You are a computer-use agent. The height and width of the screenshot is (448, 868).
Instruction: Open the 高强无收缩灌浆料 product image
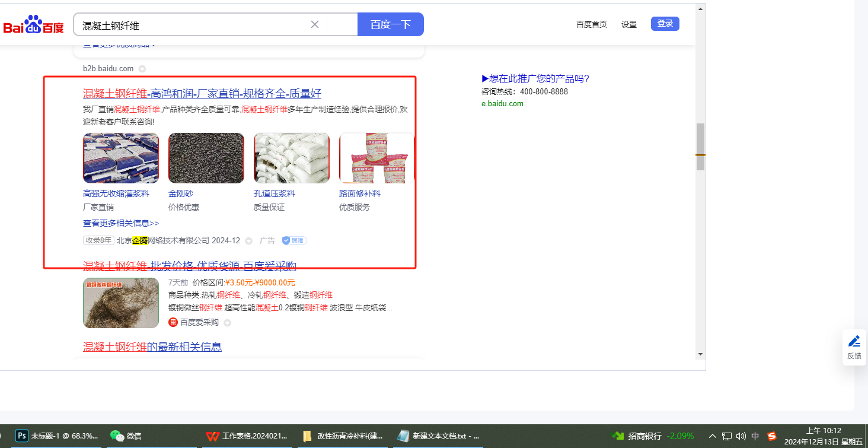coord(121,158)
